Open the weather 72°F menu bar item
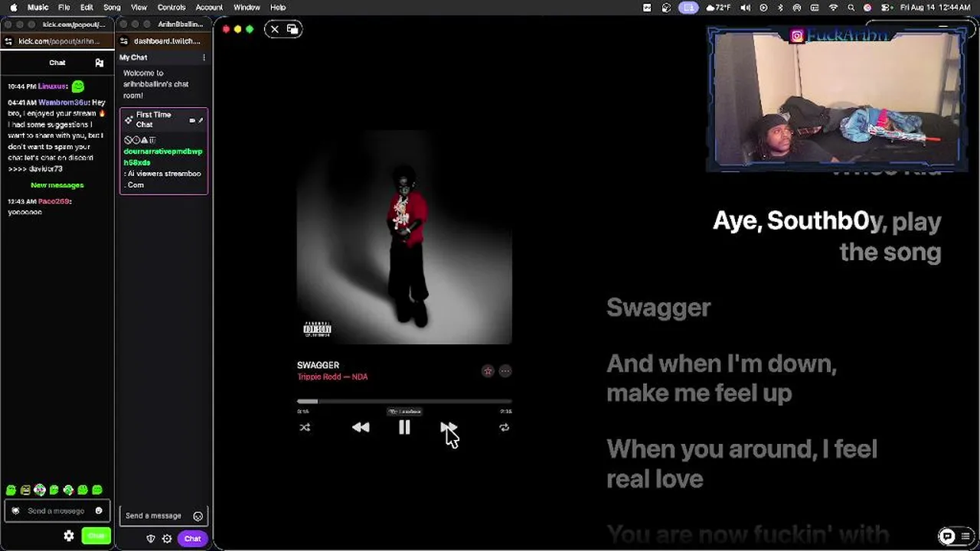980x551 pixels. tap(719, 8)
